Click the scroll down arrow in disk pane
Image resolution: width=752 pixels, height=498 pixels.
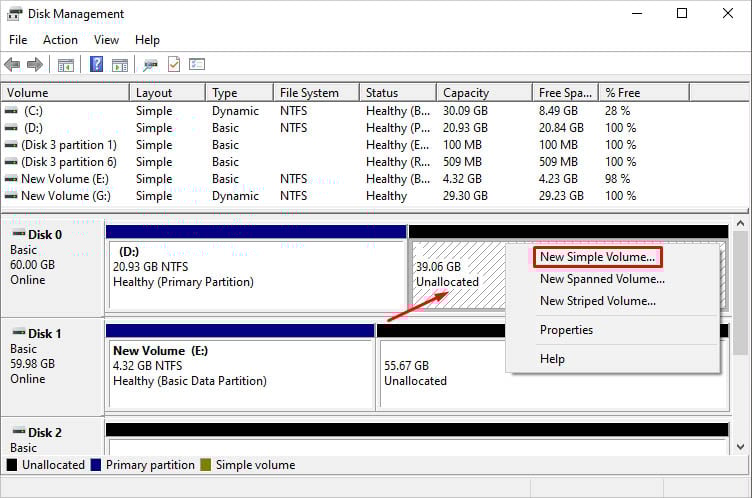coord(741,447)
